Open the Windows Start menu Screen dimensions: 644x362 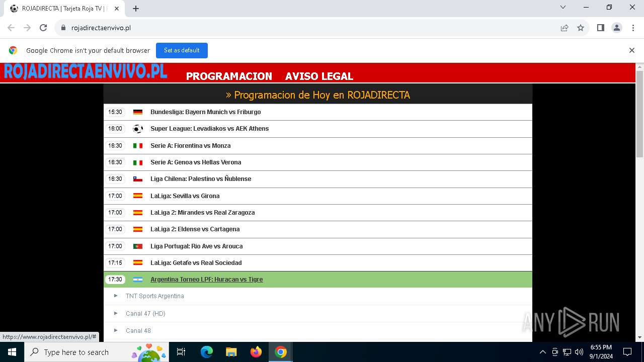click(x=12, y=352)
